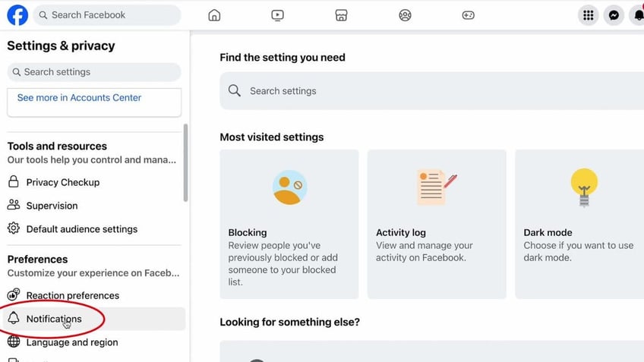Screen dimensions: 644x362
Task: Open the Blocking settings card
Action: tap(289, 224)
